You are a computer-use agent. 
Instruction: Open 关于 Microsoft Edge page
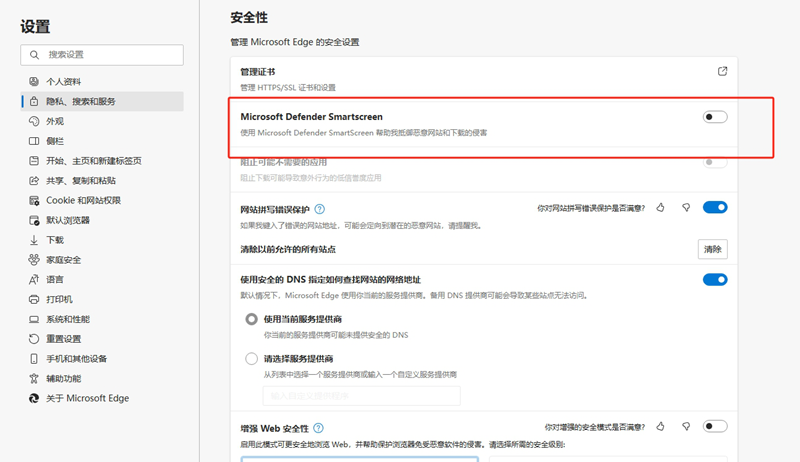click(x=102, y=398)
